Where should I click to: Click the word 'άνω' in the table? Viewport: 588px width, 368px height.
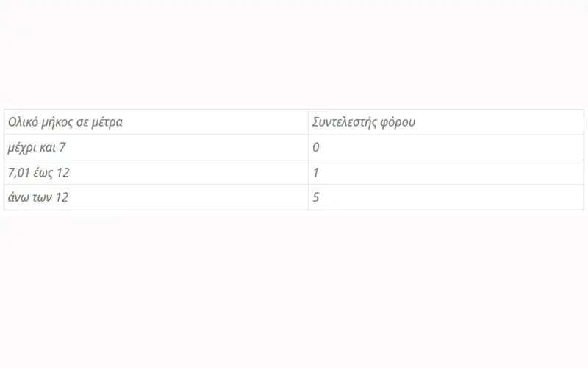pos(18,197)
